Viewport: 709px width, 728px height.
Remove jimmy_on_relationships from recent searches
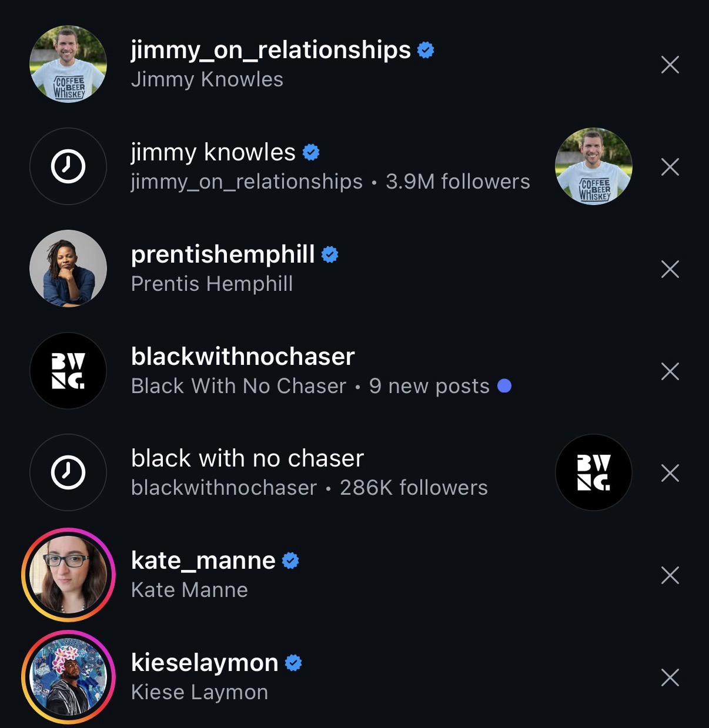tap(670, 65)
